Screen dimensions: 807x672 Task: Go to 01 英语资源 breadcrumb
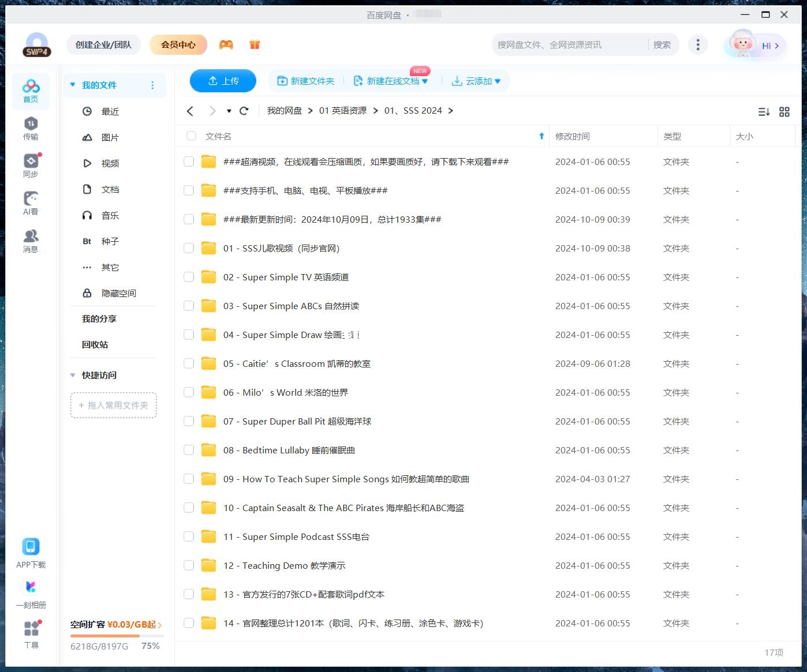coord(343,111)
